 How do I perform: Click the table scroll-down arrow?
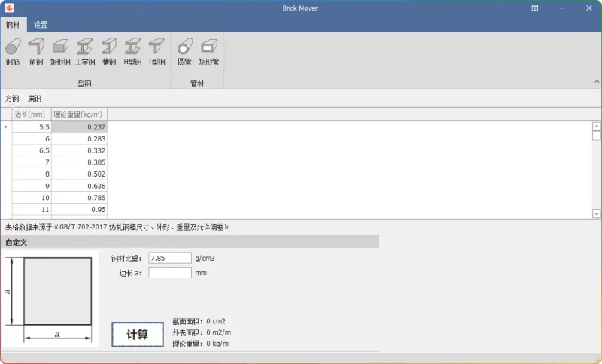pos(596,214)
